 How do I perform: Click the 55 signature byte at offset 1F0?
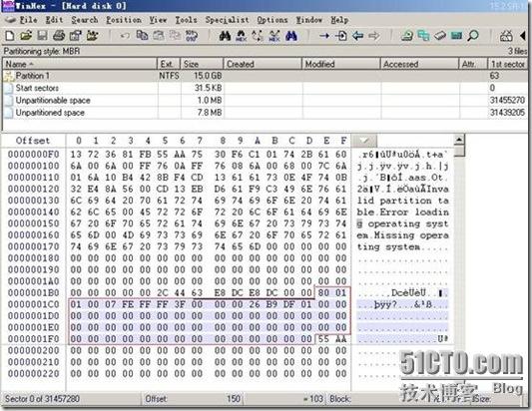click(x=323, y=339)
